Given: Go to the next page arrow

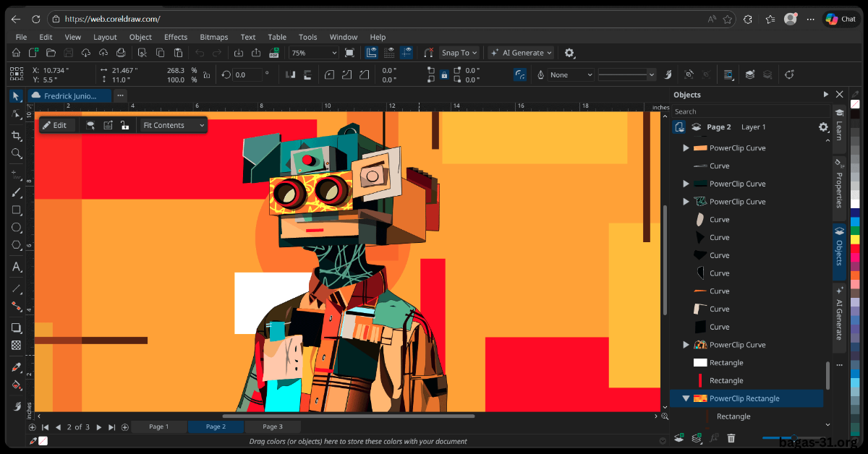Looking at the screenshot, I should 99,427.
